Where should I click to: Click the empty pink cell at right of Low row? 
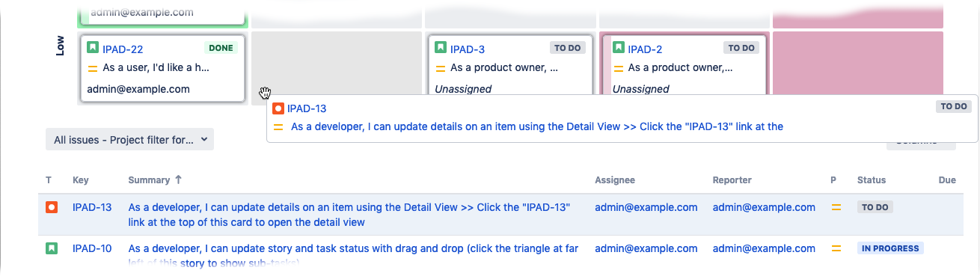click(x=857, y=63)
